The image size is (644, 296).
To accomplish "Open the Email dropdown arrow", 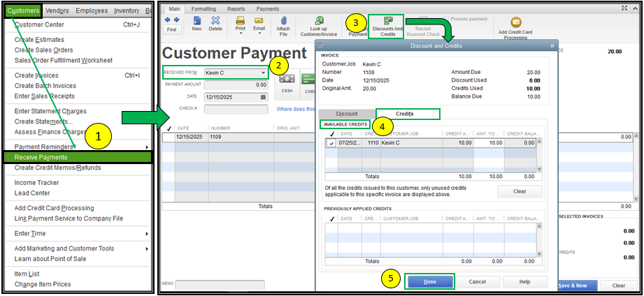I will click(259, 33).
